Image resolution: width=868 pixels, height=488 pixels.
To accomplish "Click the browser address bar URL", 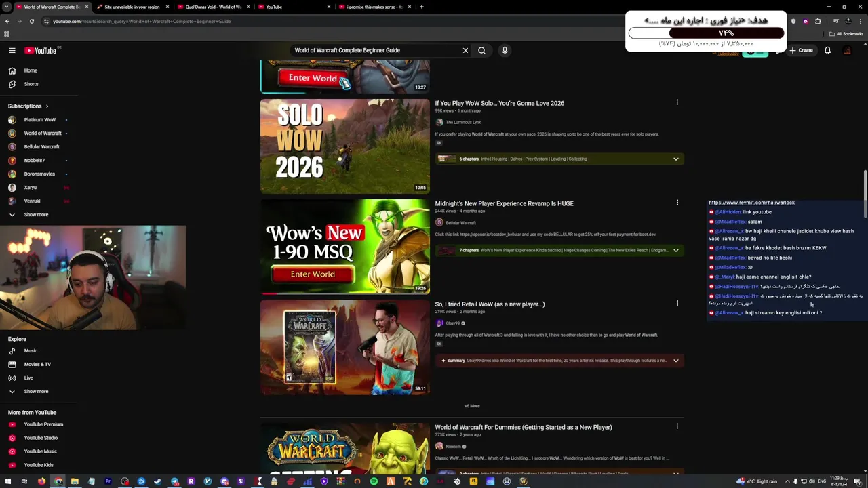I will [x=142, y=21].
